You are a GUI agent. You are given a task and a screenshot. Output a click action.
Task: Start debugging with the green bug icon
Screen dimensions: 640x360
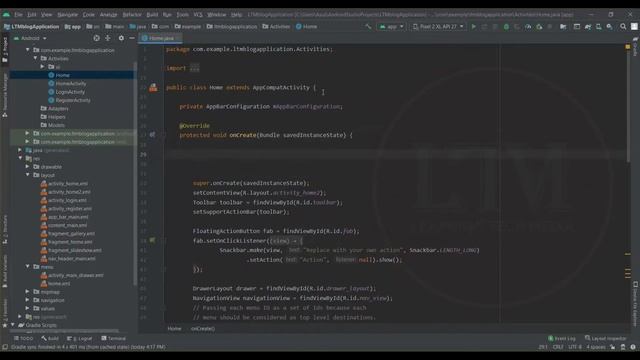click(506, 27)
